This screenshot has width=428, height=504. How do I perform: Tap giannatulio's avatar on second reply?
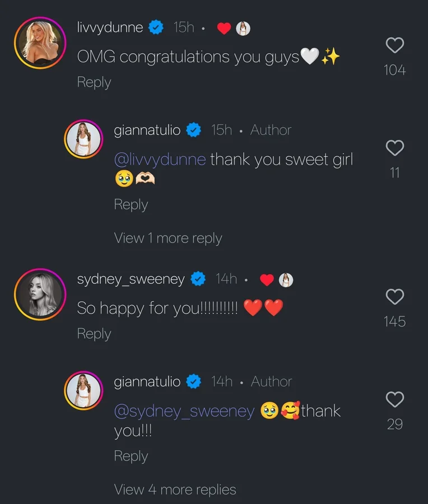pyautogui.click(x=84, y=390)
